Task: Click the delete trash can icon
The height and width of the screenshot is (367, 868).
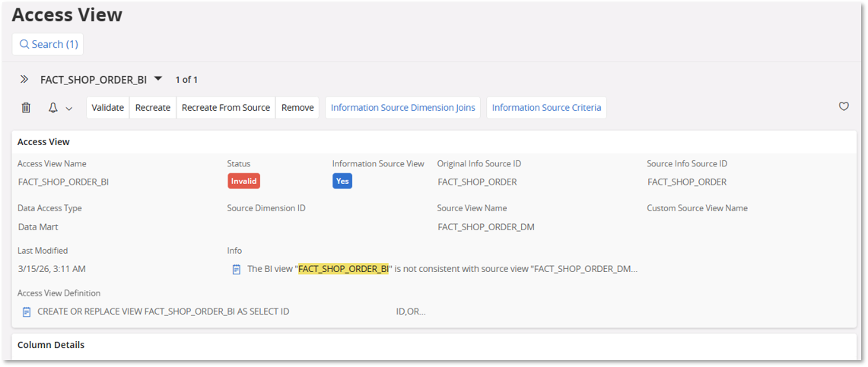Action: click(x=26, y=108)
